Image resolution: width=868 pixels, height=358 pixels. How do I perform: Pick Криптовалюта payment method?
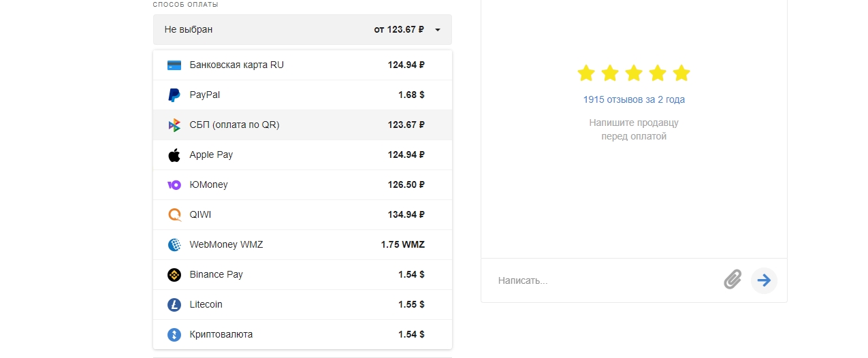point(302,335)
